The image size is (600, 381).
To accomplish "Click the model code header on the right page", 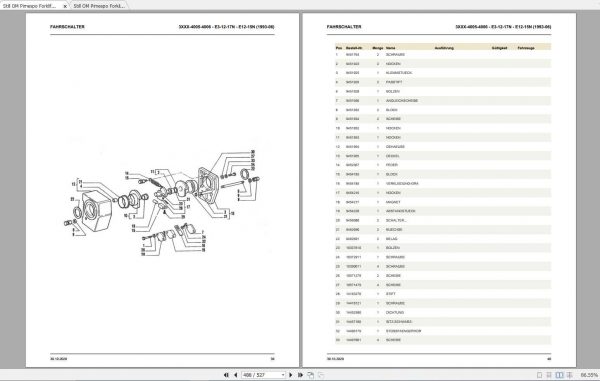I will tap(503, 27).
